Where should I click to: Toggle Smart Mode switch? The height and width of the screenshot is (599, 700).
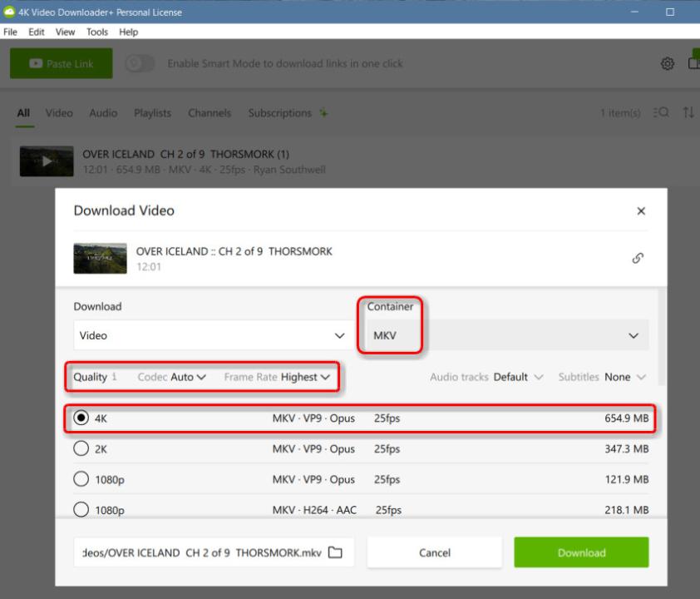coord(140,64)
